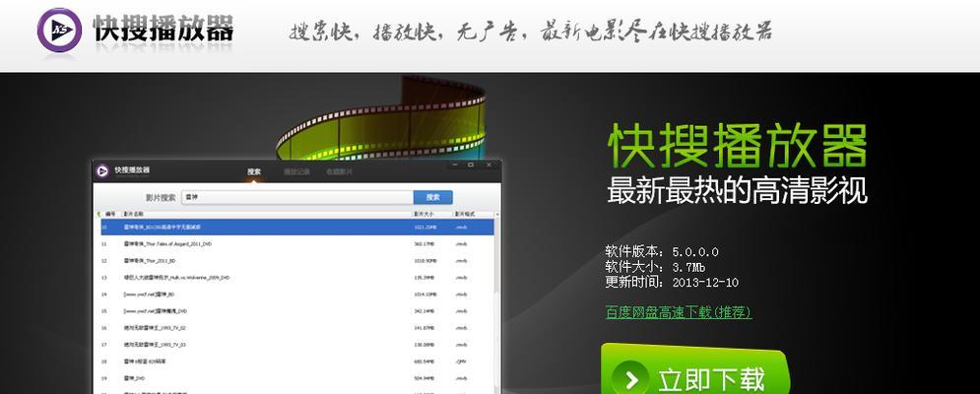Click the header slogan beginning 搜索快
The width and height of the screenshot is (980, 394).
(x=531, y=32)
